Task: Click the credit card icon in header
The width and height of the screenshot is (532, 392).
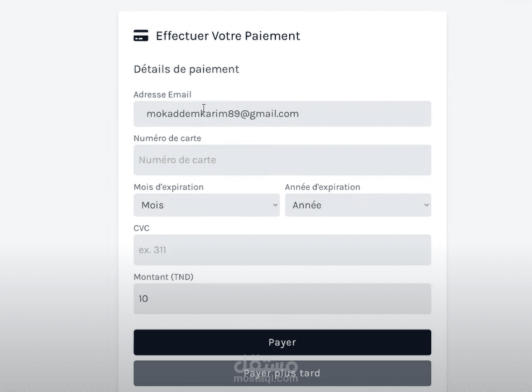Action: (141, 36)
